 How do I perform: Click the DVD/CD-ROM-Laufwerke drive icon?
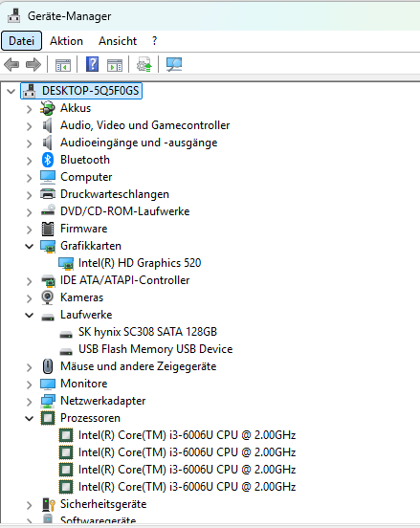48,210
